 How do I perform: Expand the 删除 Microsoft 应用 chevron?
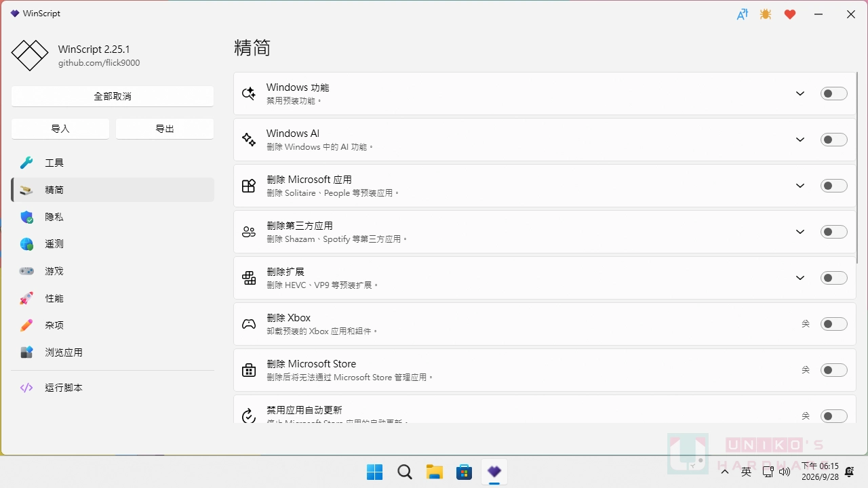pyautogui.click(x=800, y=186)
